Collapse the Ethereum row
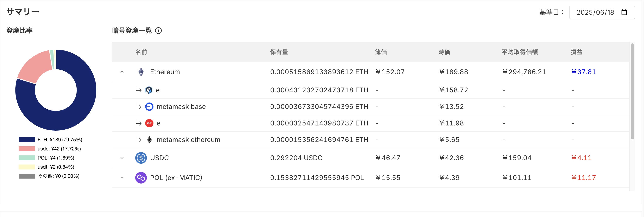This screenshot has width=644, height=217. [x=122, y=72]
